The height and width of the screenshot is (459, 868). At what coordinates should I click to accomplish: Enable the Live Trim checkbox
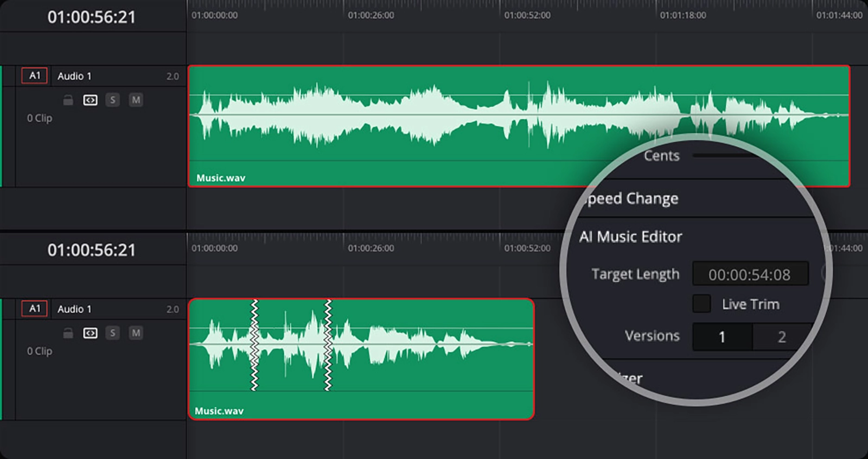point(701,303)
